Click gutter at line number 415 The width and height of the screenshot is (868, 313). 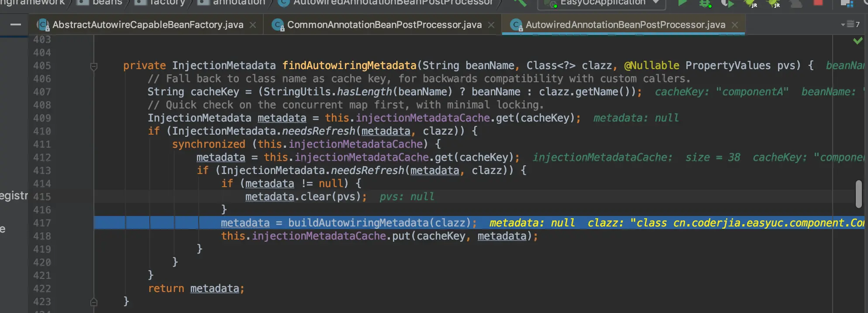[42, 197]
